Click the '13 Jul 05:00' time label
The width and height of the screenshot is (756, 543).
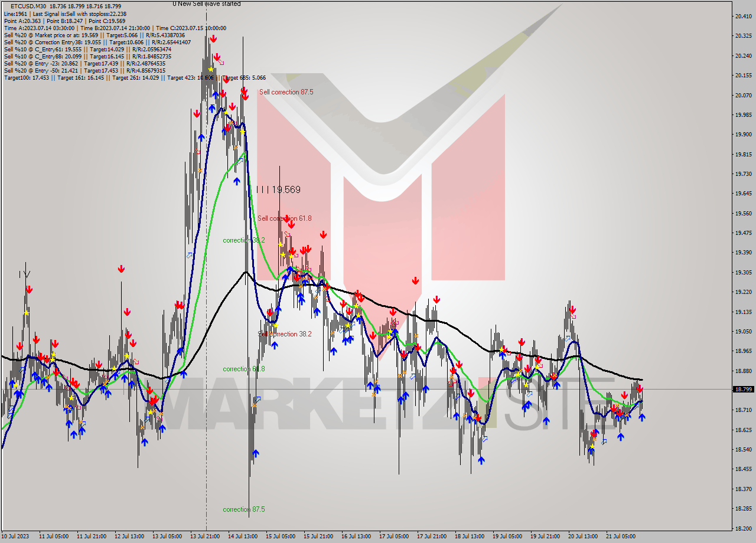[167, 537]
